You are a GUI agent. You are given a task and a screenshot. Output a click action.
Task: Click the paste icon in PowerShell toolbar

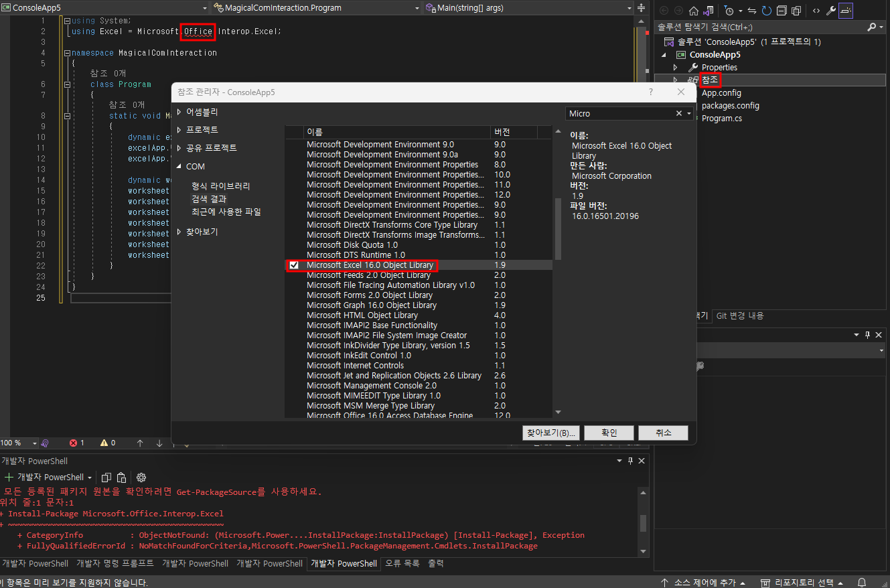[x=121, y=477]
